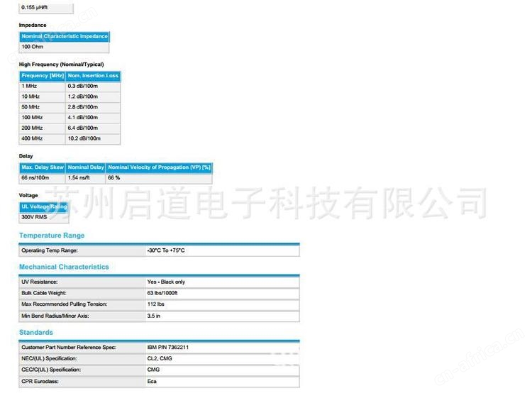
Task: Click 'Max Recommended Pulling Tension:' label
Action: click(x=64, y=304)
